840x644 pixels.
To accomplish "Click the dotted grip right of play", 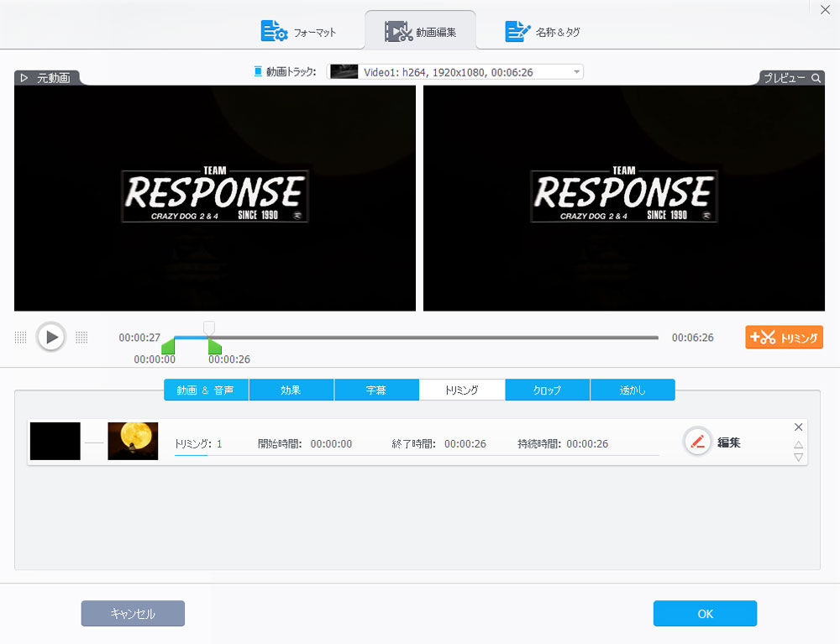I will pos(81,338).
